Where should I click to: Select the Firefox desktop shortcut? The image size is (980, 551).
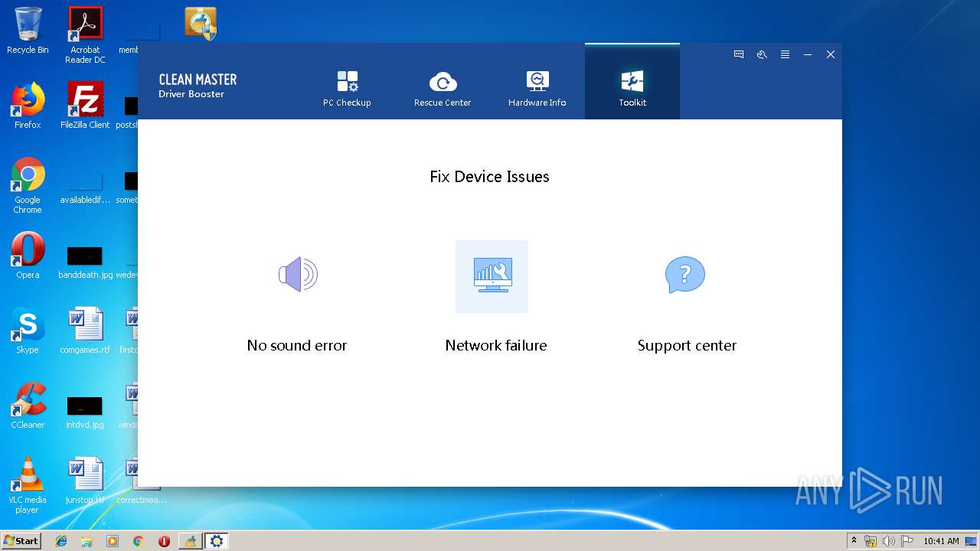pyautogui.click(x=28, y=106)
